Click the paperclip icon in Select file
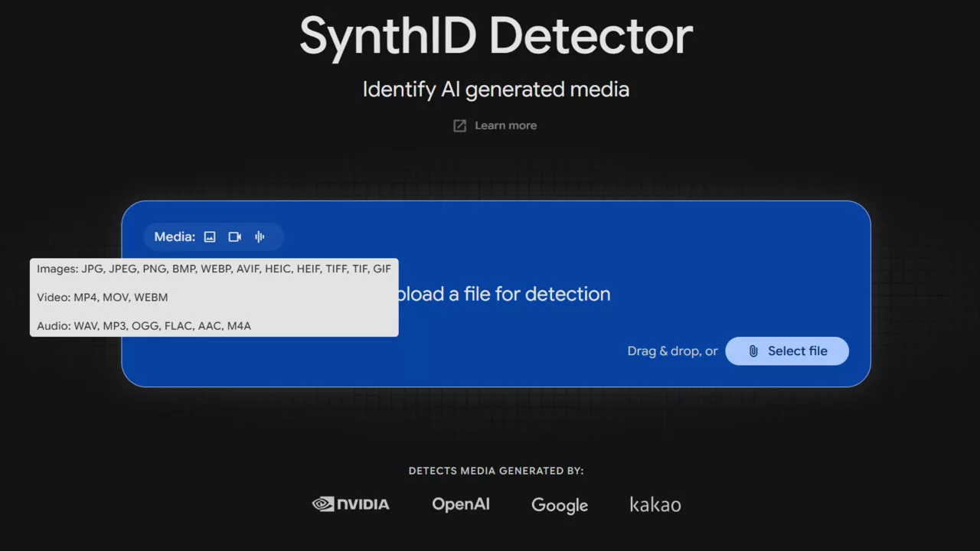980x551 pixels. [753, 351]
